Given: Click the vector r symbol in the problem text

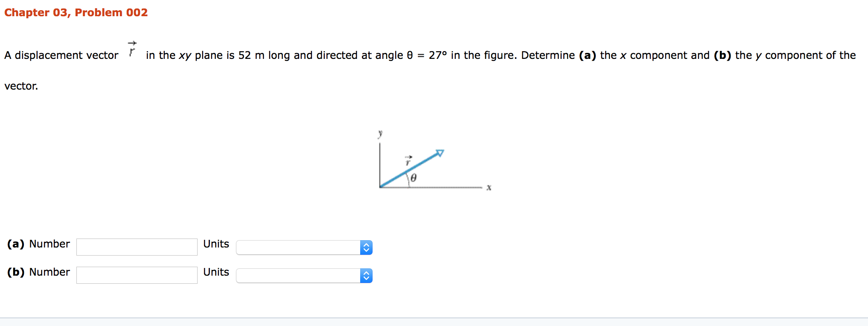Looking at the screenshot, I should 131,50.
